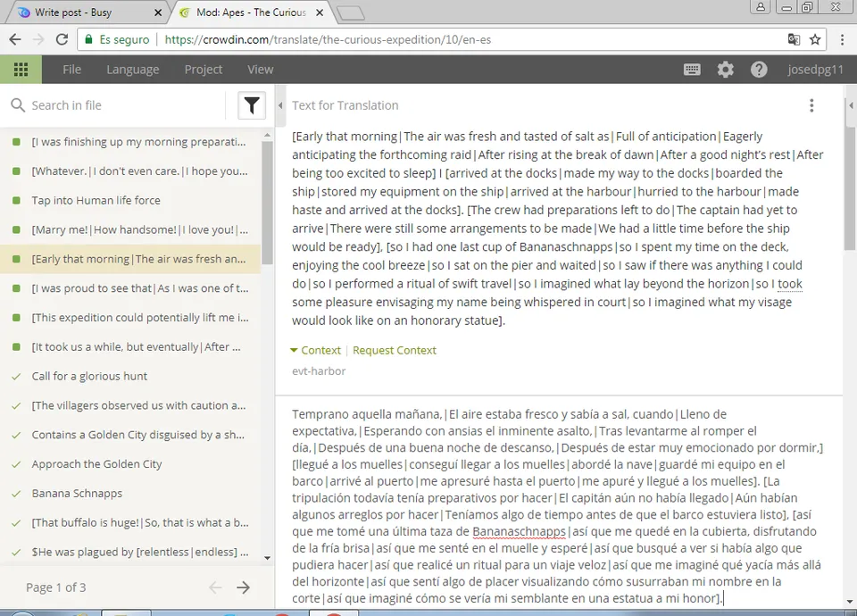The width and height of the screenshot is (857, 616).
Task: Click the browser forward arrow
Action: pos(38,39)
